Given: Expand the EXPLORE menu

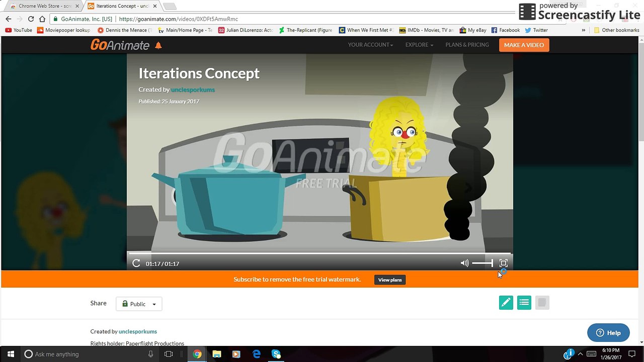Looking at the screenshot, I should 419,45.
